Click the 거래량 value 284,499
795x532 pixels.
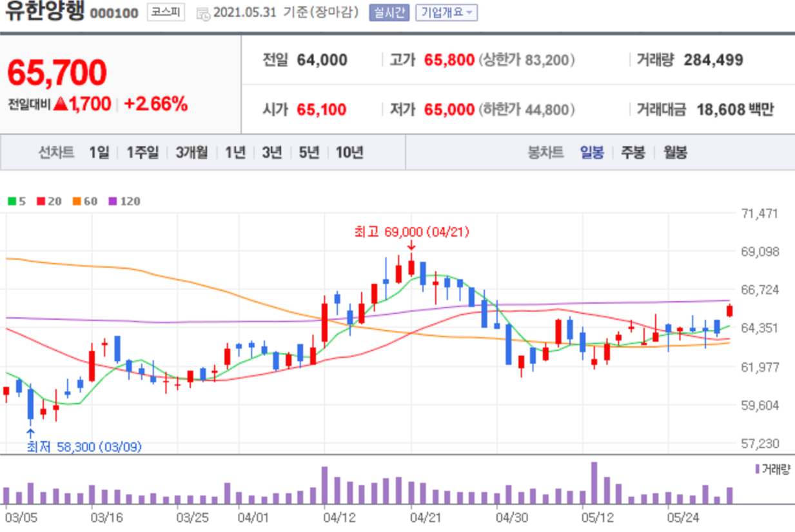click(713, 60)
